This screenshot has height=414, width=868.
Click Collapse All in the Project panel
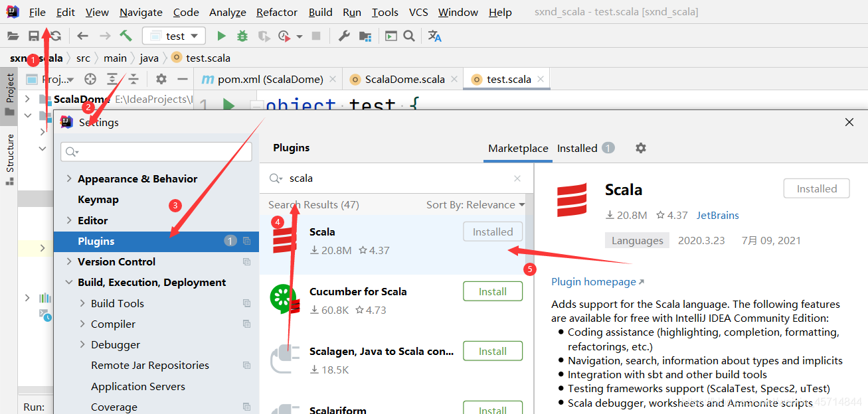pos(133,79)
